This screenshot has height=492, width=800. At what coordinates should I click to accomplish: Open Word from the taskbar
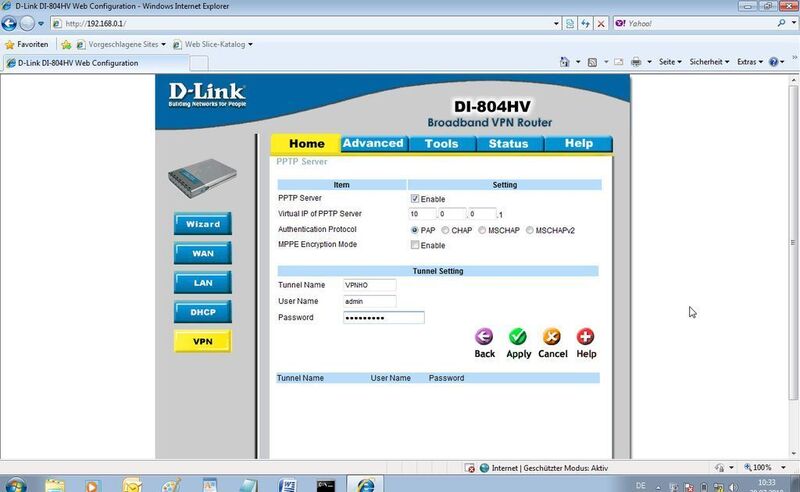point(288,484)
